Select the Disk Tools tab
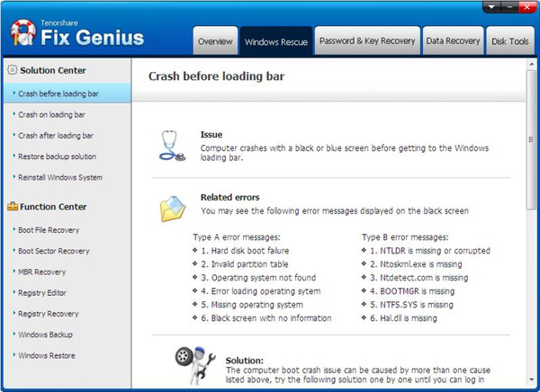This screenshot has height=392, width=540. click(511, 41)
